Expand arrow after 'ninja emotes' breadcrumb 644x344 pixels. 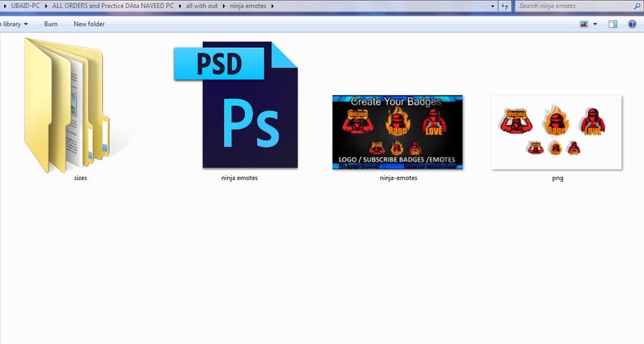click(273, 6)
